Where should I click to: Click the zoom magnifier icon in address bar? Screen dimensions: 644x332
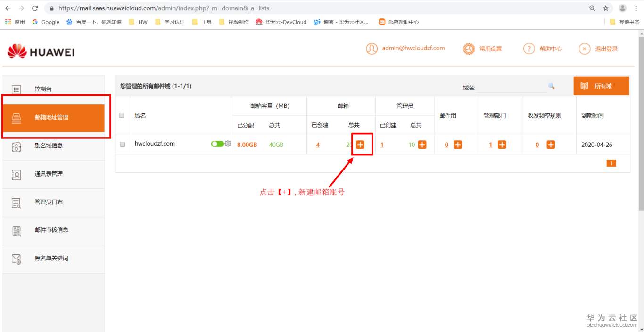coord(592,8)
